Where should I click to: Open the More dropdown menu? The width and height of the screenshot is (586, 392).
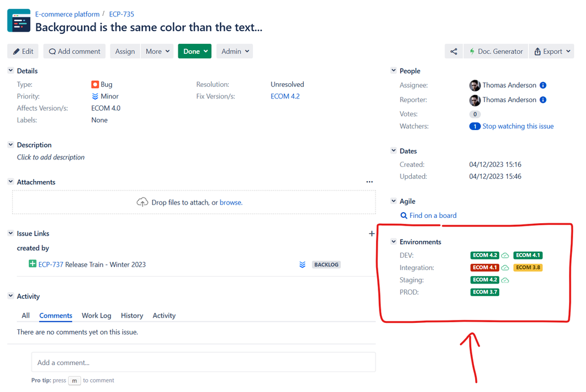[157, 52]
